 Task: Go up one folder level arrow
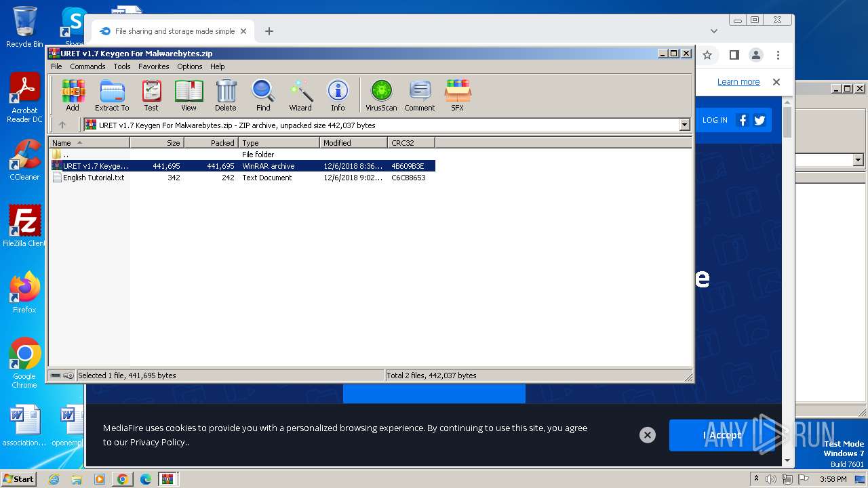(x=62, y=125)
